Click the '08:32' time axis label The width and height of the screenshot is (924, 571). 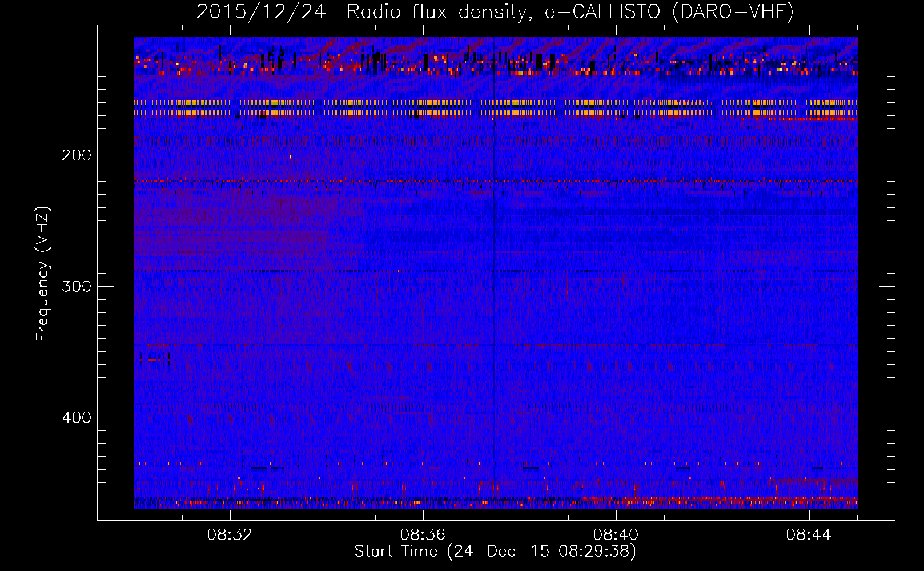click(230, 535)
